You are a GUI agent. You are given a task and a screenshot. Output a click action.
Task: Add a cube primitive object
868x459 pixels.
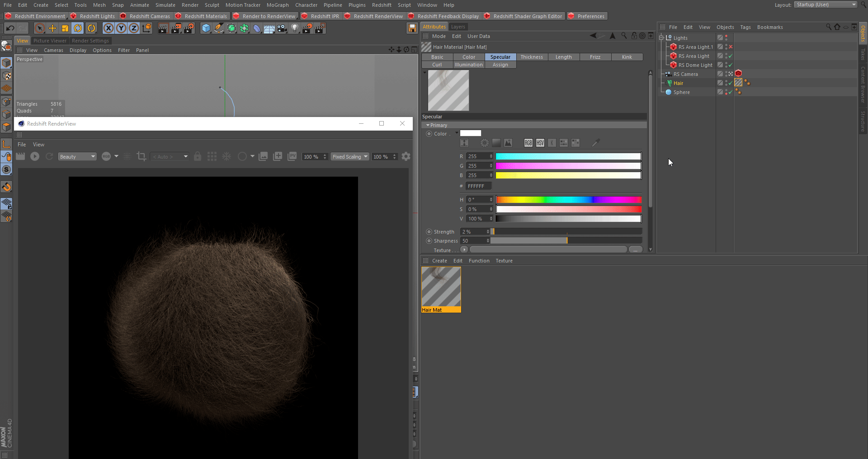tap(206, 28)
